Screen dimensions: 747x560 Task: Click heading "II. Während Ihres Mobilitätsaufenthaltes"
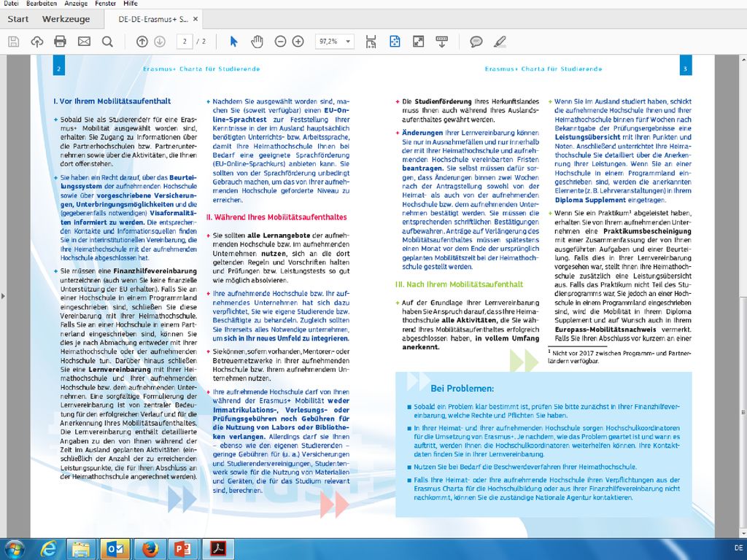point(276,217)
